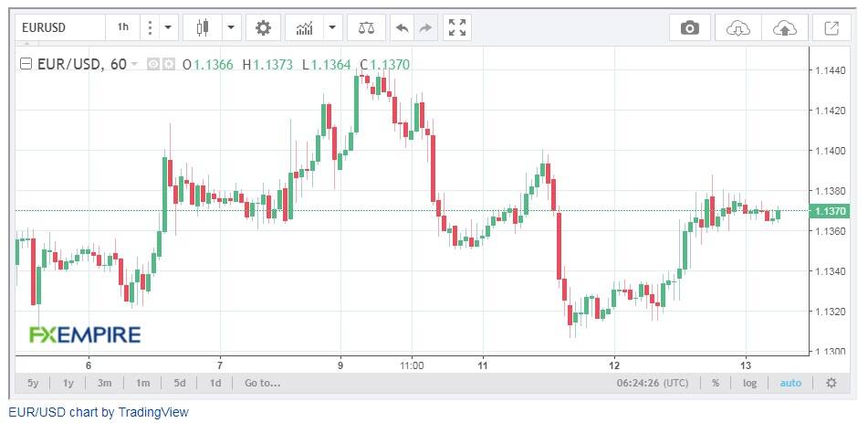Viewport: 868px width, 423px height.
Task: Toggle fullscreen chart mode icon
Action: 457,27
